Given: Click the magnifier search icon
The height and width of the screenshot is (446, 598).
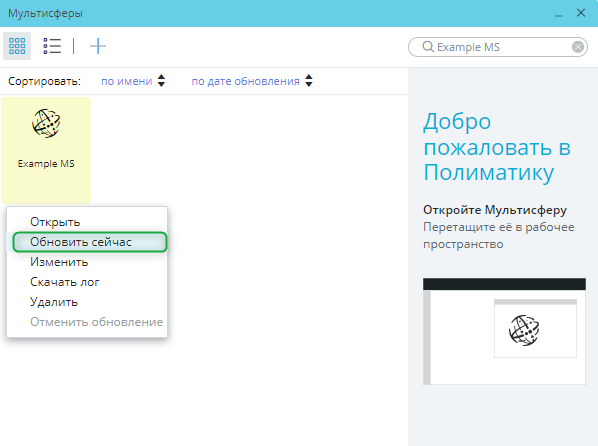Looking at the screenshot, I should pyautogui.click(x=428, y=47).
